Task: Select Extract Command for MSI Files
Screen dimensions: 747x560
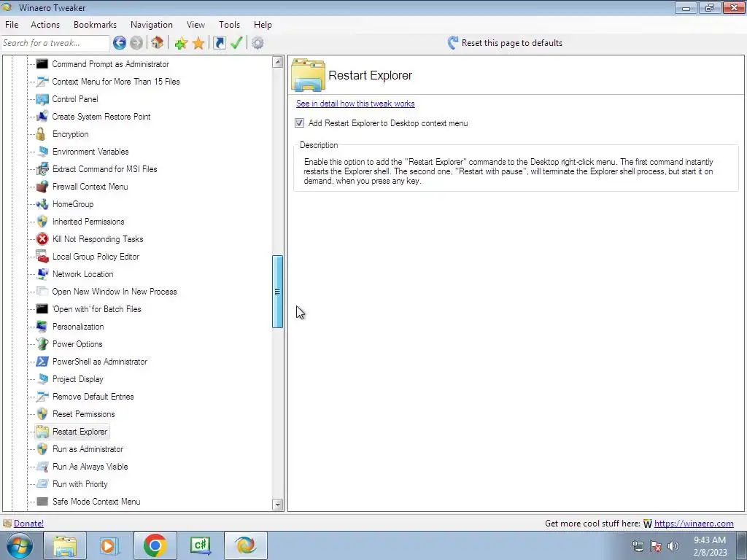Action: tap(105, 169)
